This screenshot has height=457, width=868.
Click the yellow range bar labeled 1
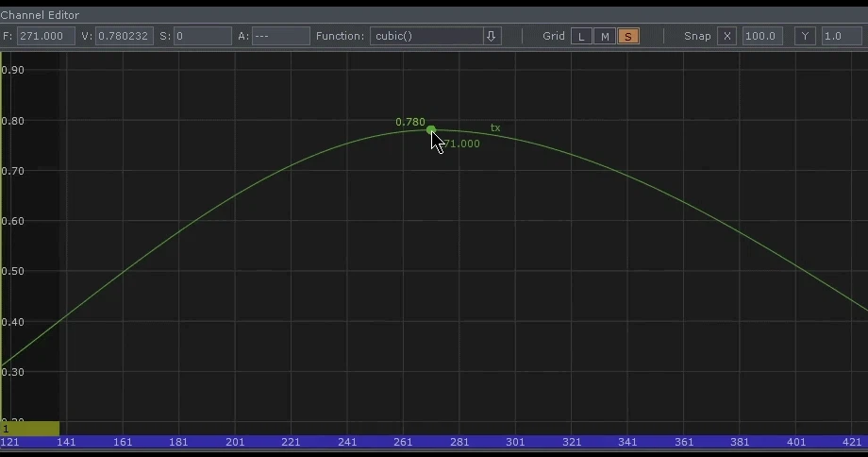30,429
